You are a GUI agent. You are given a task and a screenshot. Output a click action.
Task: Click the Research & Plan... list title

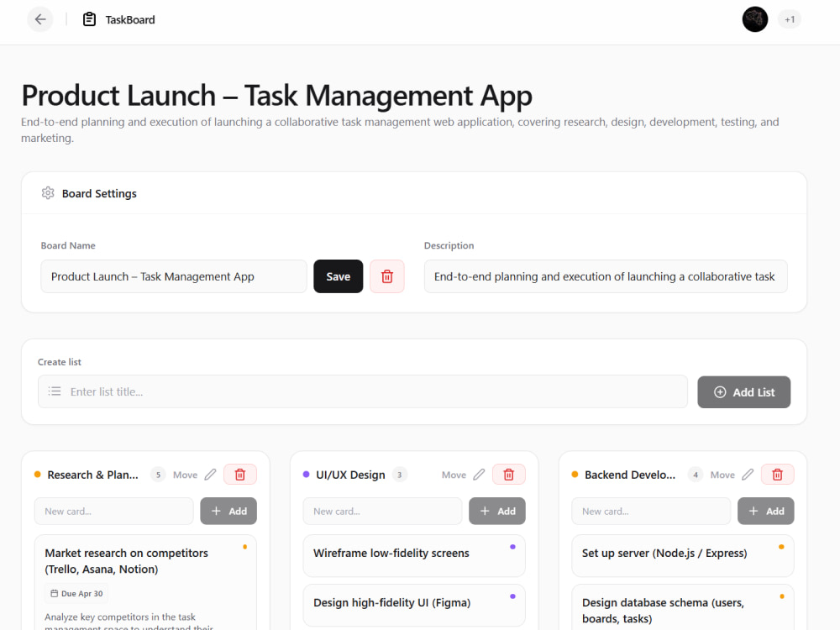click(92, 475)
